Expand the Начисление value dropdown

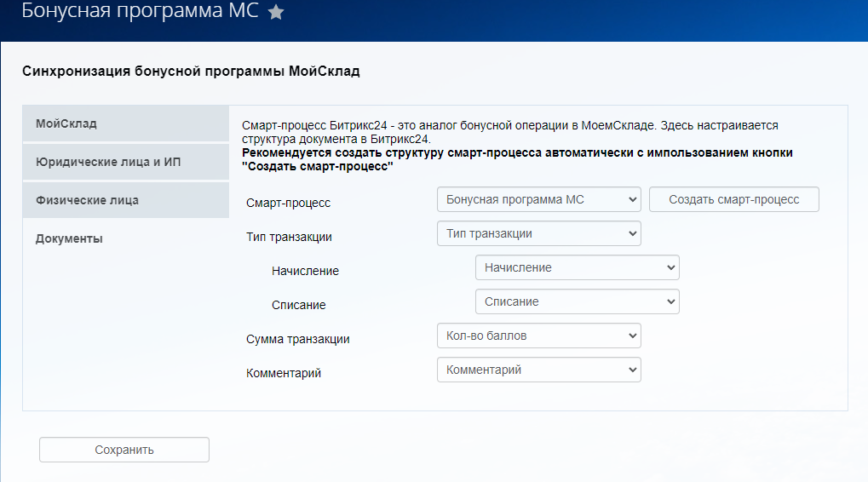click(x=577, y=267)
